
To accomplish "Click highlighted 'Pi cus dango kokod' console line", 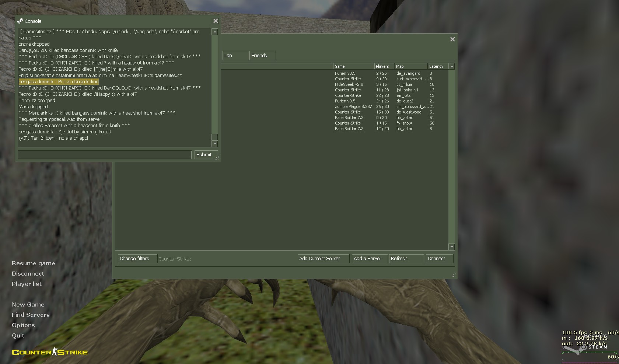I will pyautogui.click(x=59, y=82).
